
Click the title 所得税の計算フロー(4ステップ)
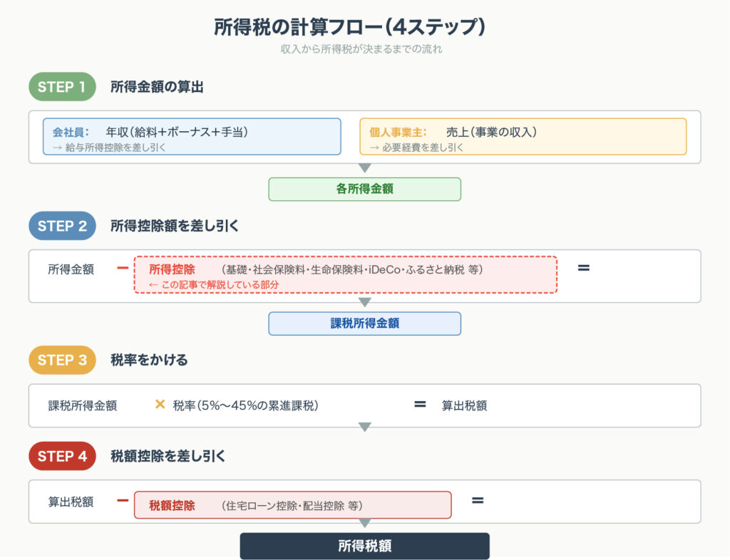click(x=349, y=27)
